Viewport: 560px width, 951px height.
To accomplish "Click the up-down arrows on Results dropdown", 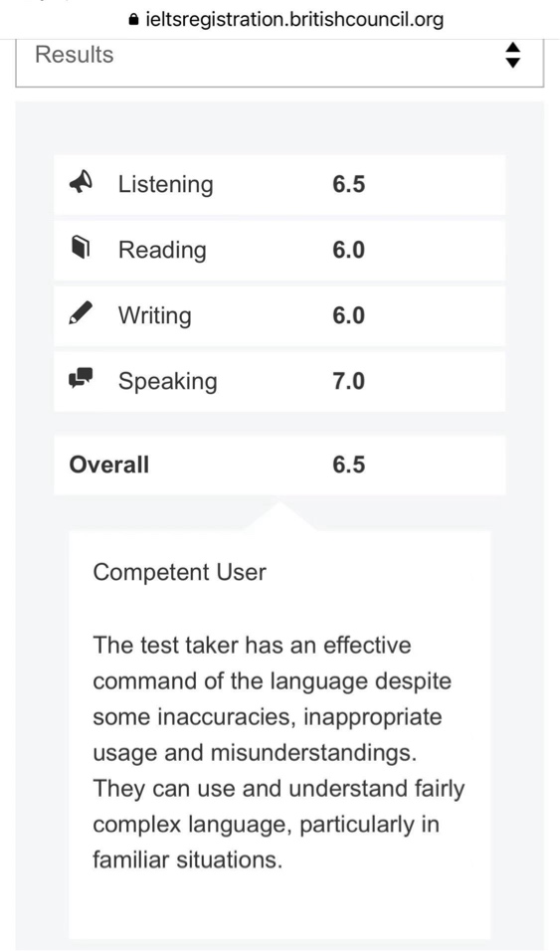I will 512,55.
